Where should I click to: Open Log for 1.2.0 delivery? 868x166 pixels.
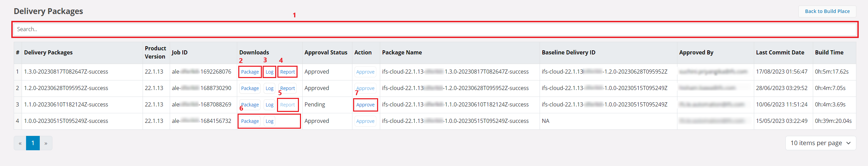(x=269, y=88)
